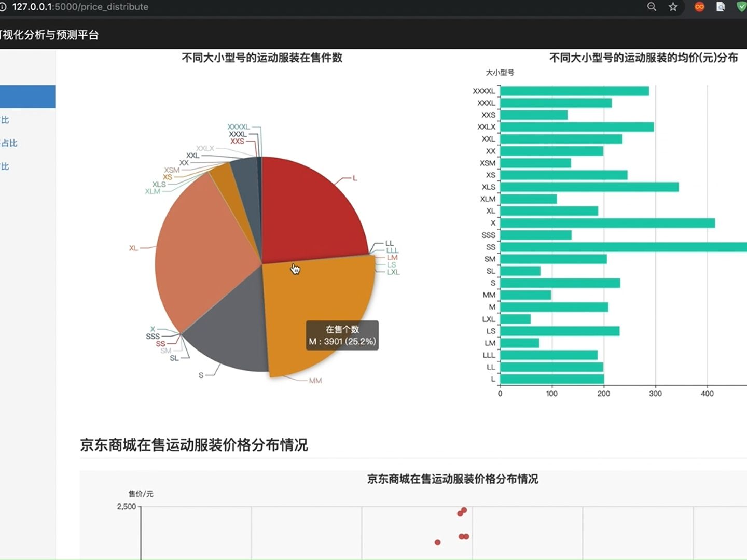Click the M bar in price chart
Viewport: 747px width, 560px height.
(x=554, y=307)
